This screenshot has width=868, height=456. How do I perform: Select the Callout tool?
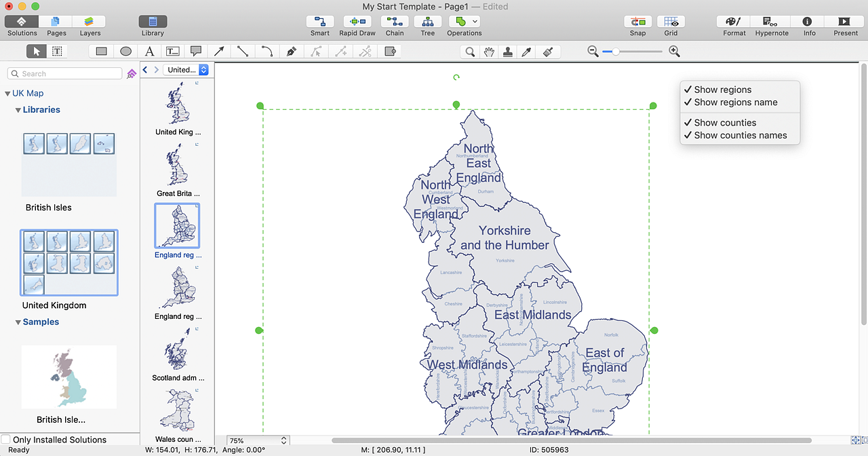point(196,51)
